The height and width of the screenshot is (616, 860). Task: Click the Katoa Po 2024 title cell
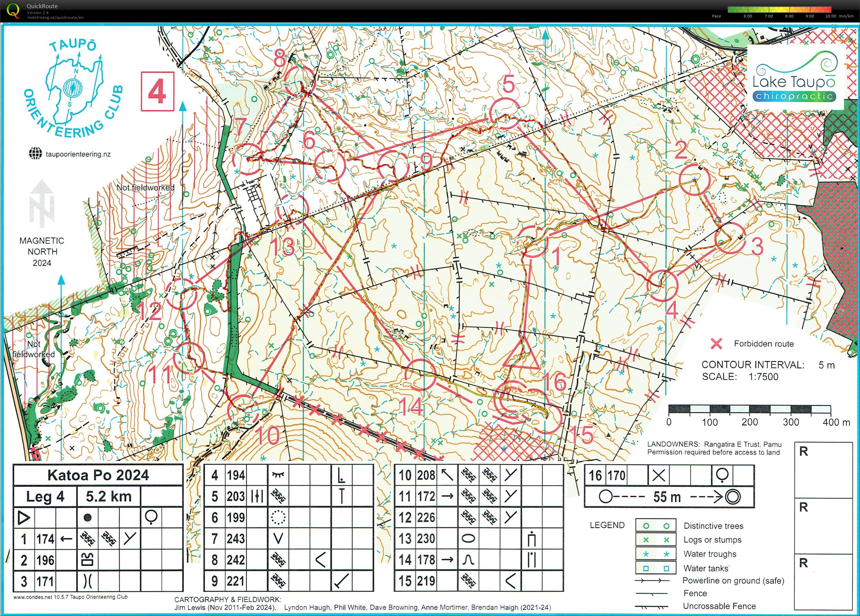98,475
